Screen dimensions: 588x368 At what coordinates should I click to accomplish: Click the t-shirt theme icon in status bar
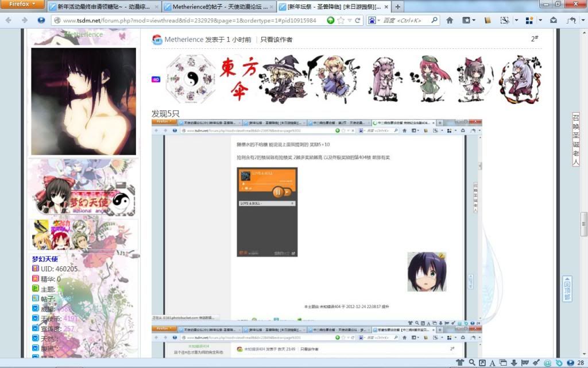click(x=460, y=362)
